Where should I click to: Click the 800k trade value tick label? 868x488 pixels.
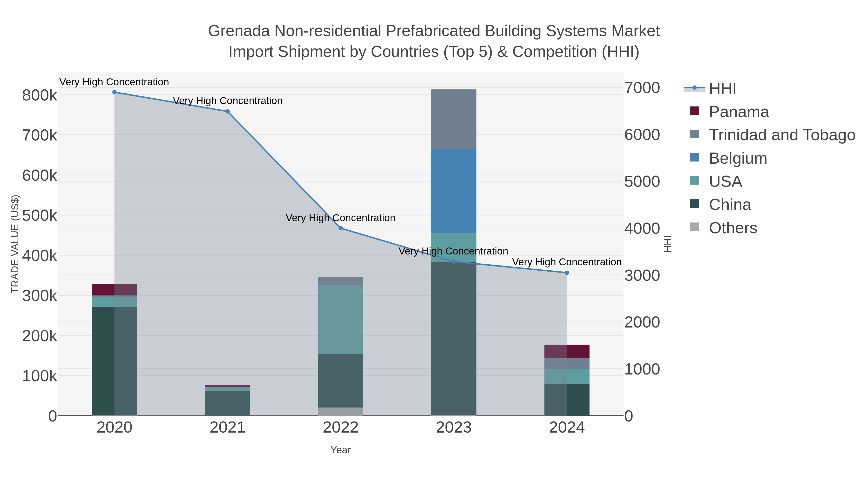click(40, 95)
